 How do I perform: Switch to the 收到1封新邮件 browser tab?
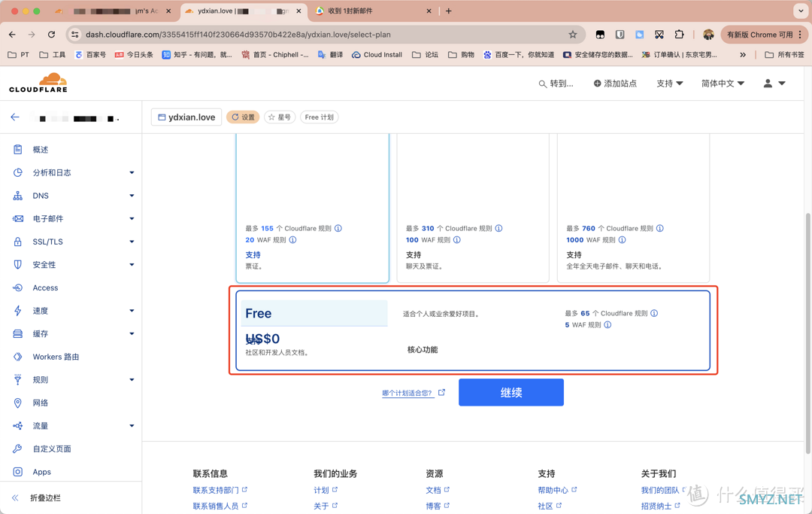pos(373,11)
